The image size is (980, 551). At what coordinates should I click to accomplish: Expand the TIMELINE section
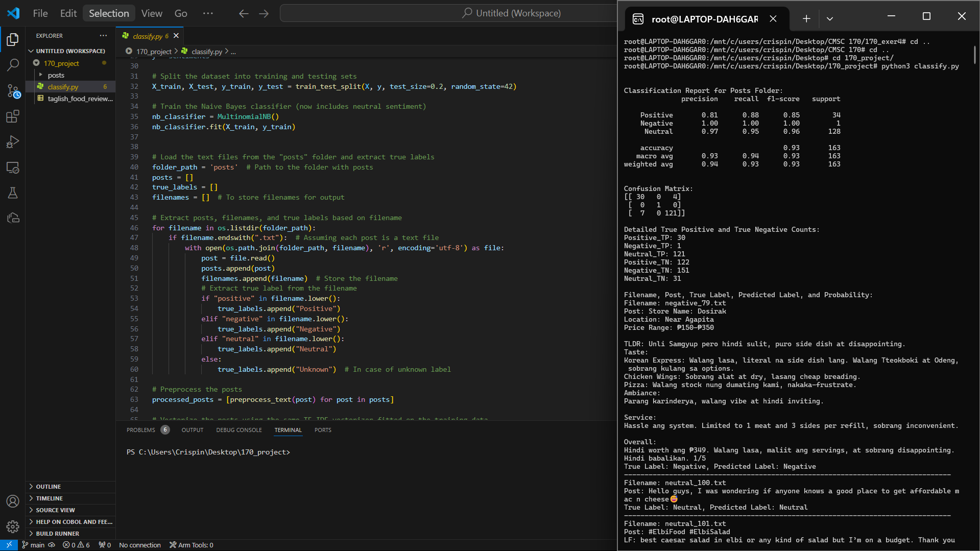tap(50, 498)
